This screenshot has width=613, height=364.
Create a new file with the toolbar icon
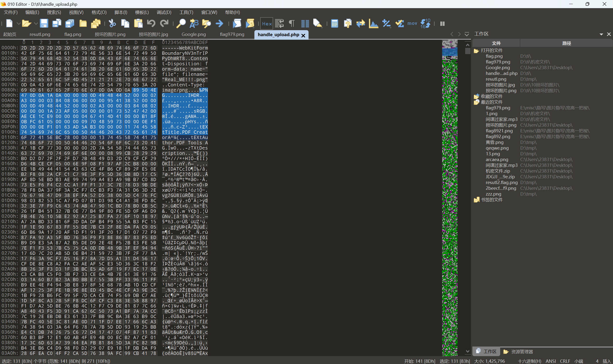[9, 23]
